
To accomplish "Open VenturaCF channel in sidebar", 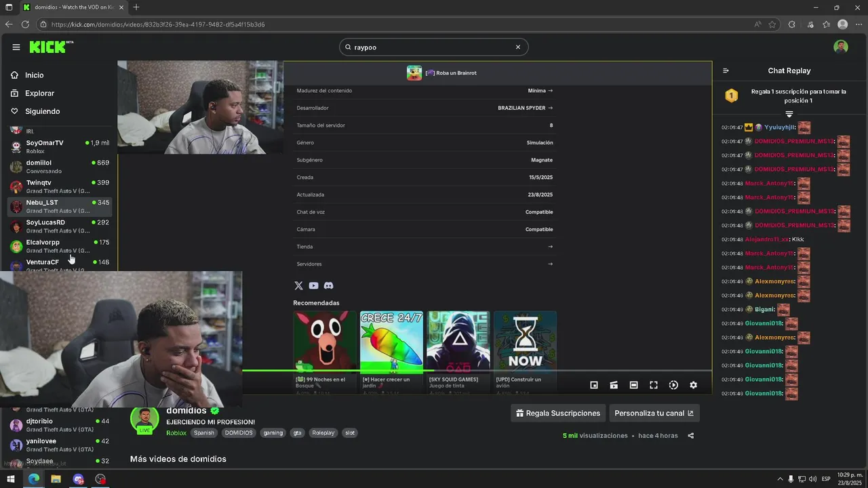I will point(60,264).
